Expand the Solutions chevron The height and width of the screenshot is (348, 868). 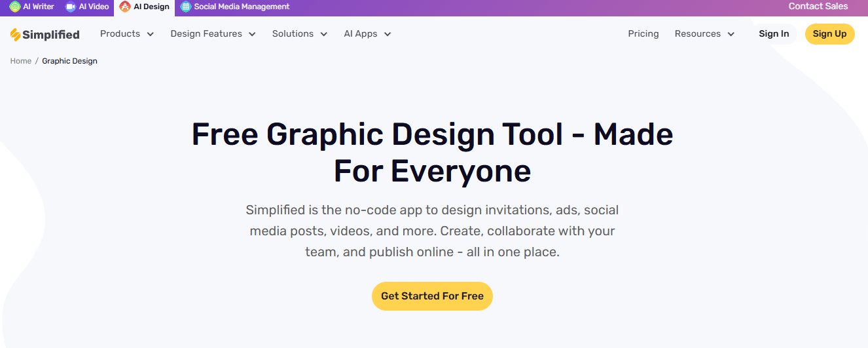323,34
